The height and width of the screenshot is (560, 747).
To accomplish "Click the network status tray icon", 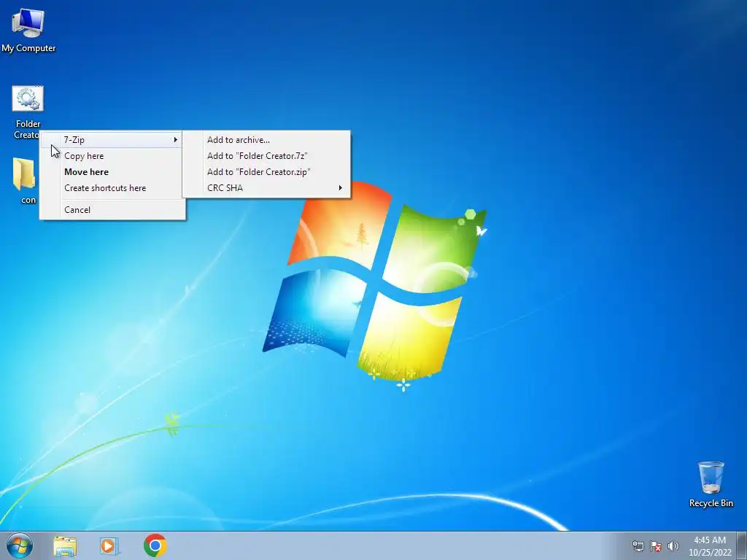I will [x=638, y=546].
